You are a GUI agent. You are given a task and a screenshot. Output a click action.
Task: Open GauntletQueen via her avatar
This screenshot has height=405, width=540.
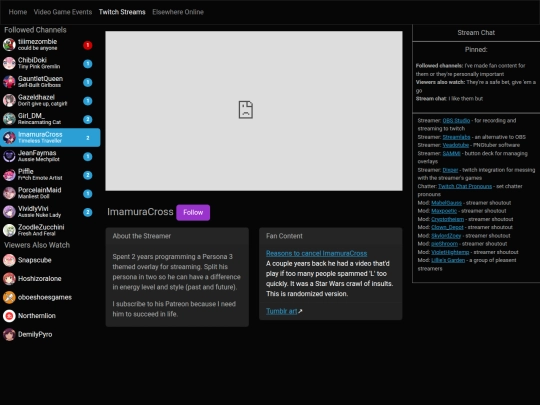[9, 82]
